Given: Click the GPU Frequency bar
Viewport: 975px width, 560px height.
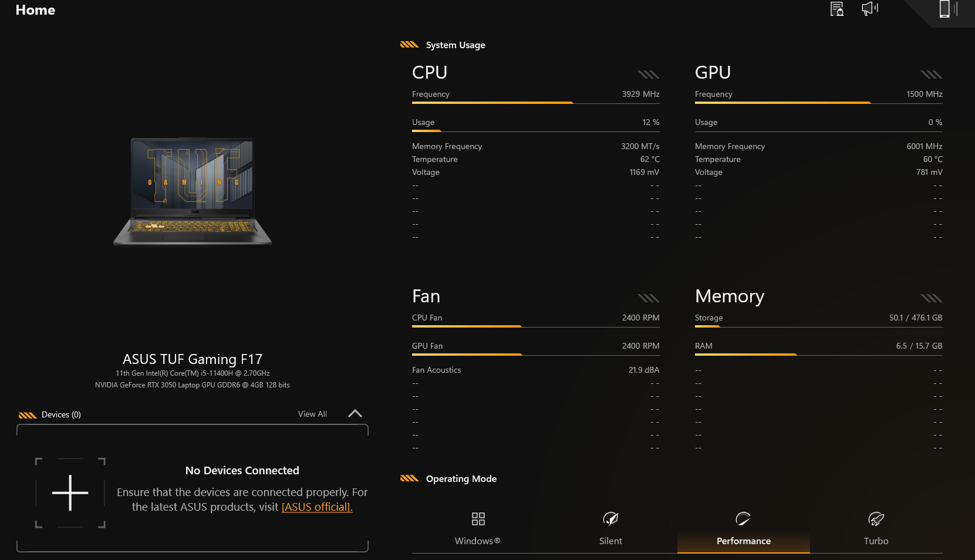Looking at the screenshot, I should (x=819, y=103).
